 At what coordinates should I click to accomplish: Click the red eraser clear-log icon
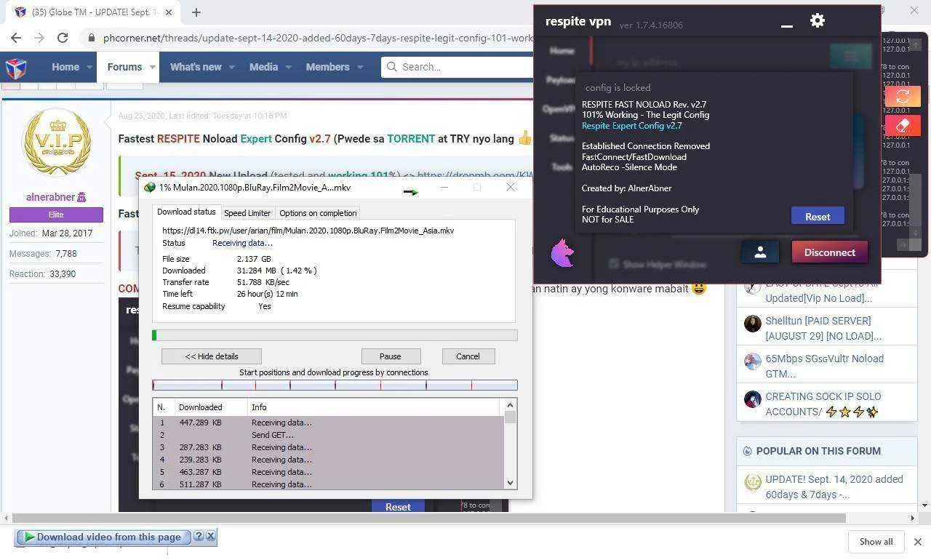pos(903,126)
